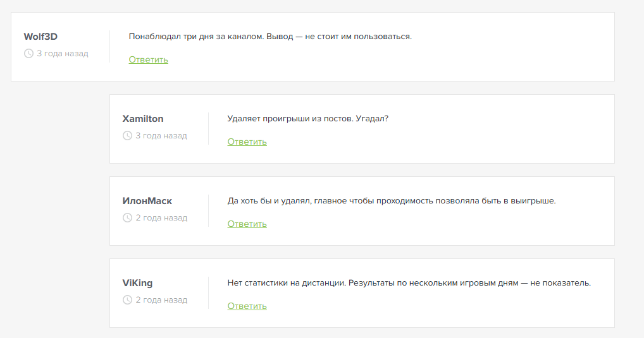This screenshot has height=338, width=644.
Task: Click the ViKing username
Action: (x=137, y=283)
